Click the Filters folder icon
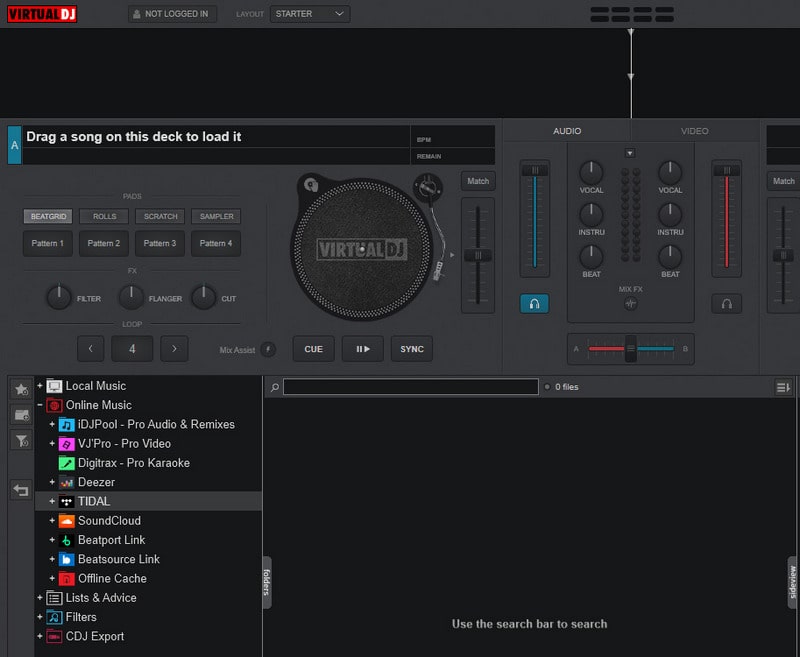Image resolution: width=800 pixels, height=657 pixels. coord(54,617)
